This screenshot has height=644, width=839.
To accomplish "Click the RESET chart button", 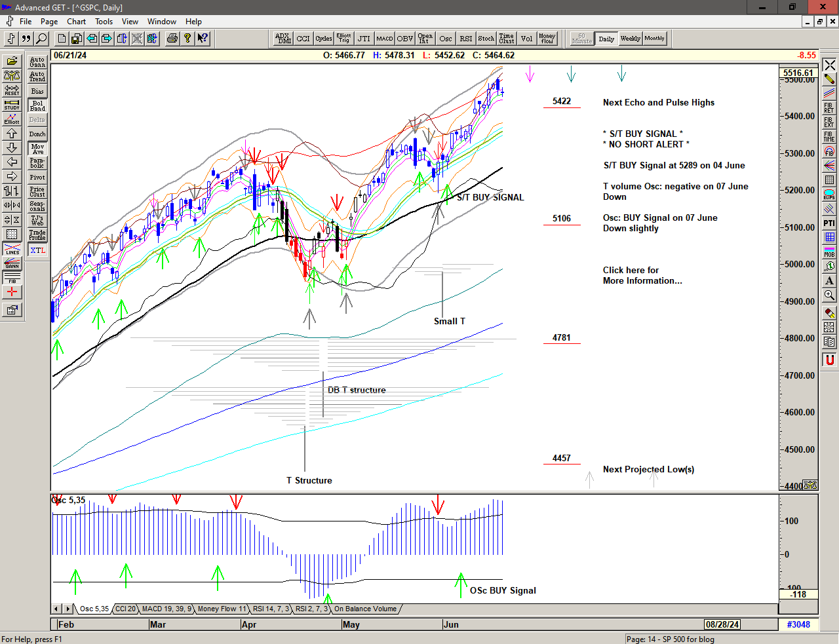I will (12, 90).
